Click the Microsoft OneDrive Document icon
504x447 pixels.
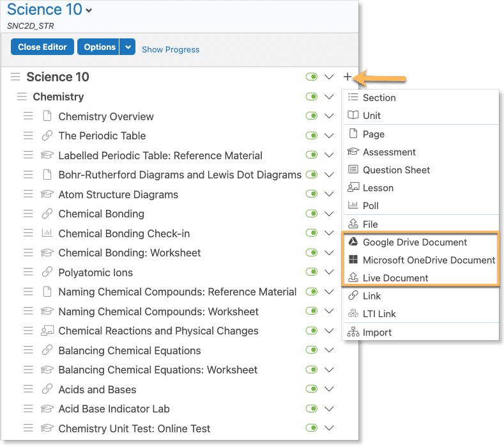(x=353, y=260)
